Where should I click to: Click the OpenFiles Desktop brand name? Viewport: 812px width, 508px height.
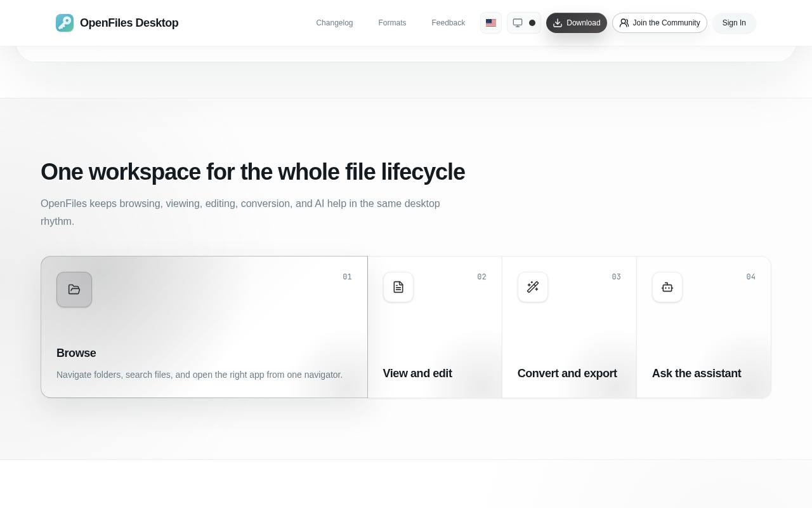click(129, 23)
